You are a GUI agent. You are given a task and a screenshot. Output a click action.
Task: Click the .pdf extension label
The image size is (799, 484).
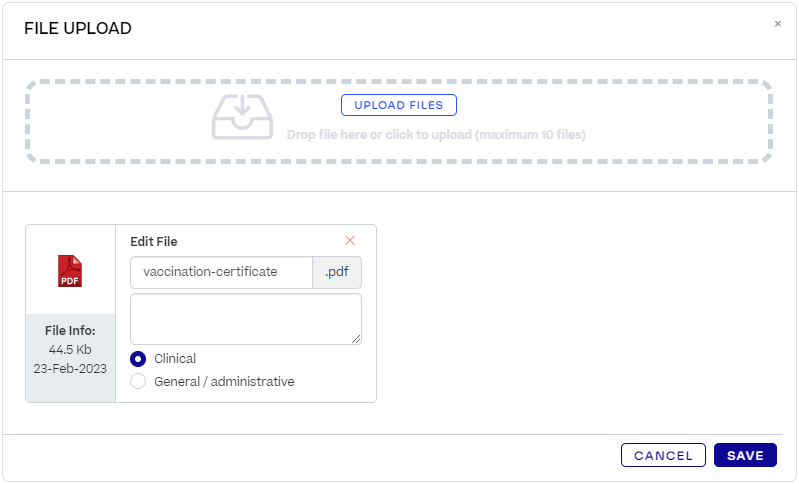coord(337,272)
